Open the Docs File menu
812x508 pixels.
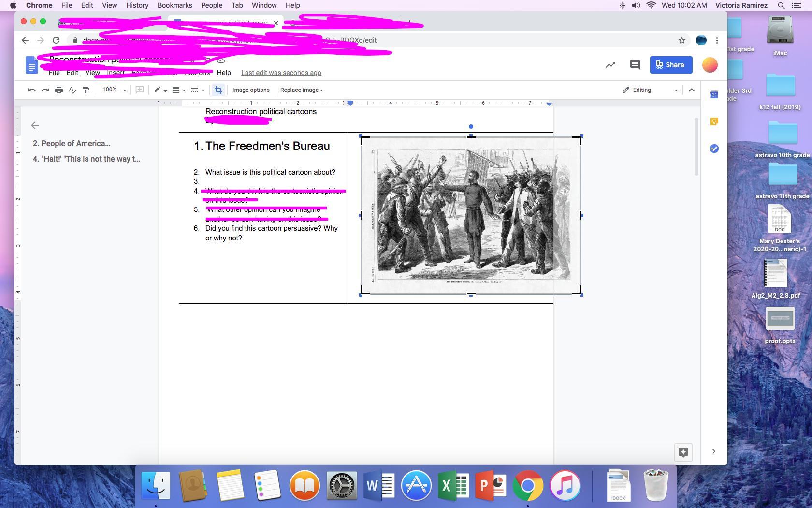[x=54, y=73]
